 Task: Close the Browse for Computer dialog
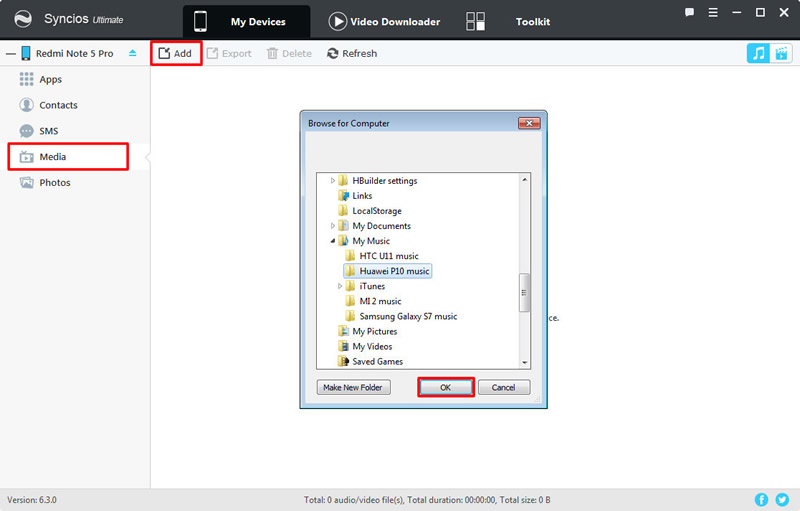[x=529, y=123]
